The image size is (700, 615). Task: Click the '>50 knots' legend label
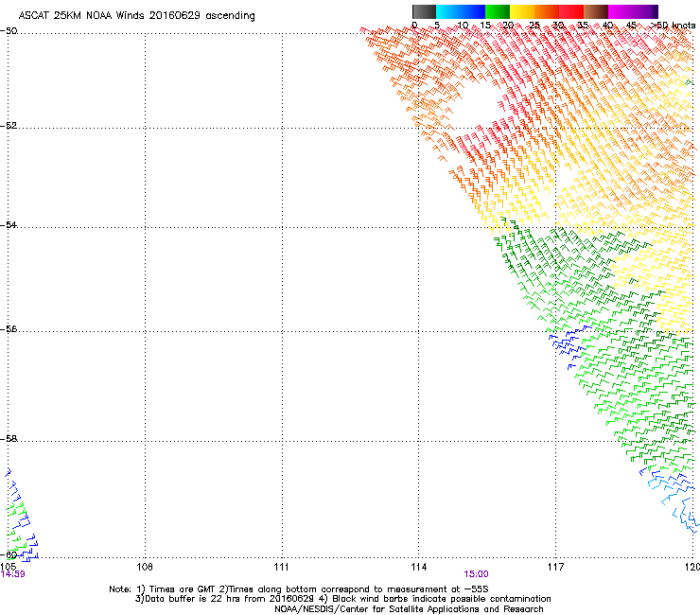point(674,26)
